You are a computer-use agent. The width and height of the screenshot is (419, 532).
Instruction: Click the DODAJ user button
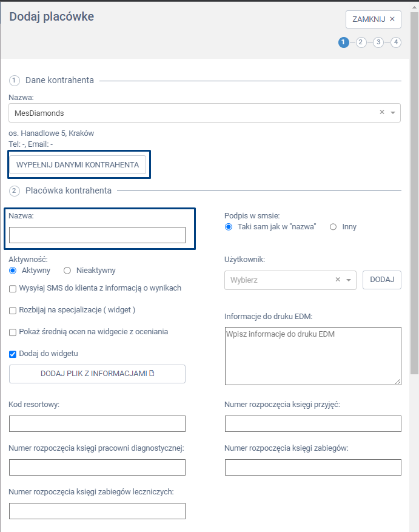click(x=382, y=280)
